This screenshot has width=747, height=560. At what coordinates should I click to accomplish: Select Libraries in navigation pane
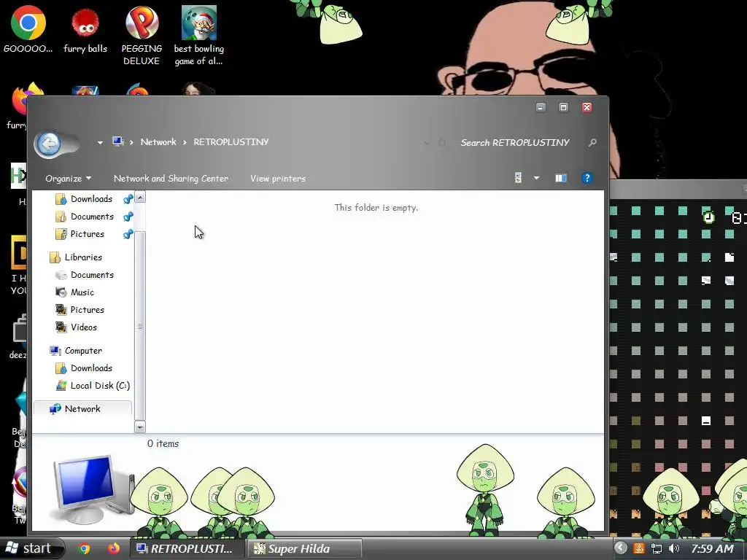click(83, 257)
